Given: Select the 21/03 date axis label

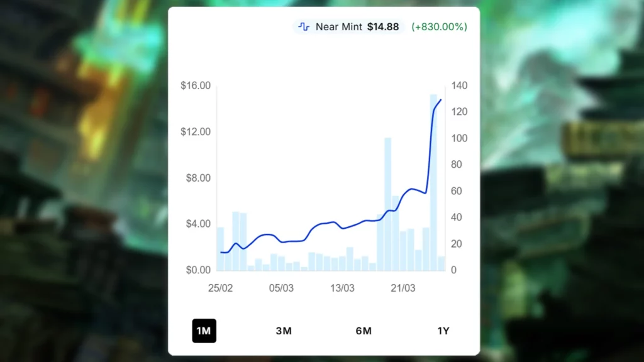Looking at the screenshot, I should [403, 288].
